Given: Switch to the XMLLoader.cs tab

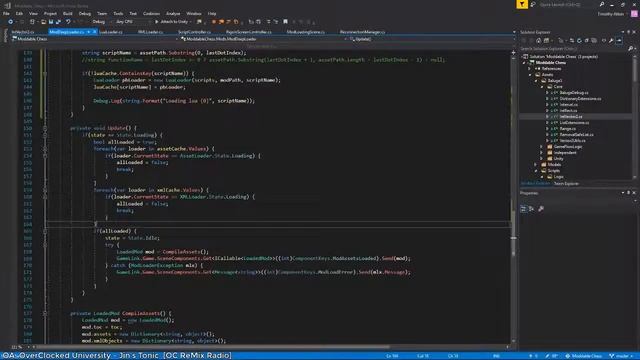Looking at the screenshot, I should [x=150, y=32].
